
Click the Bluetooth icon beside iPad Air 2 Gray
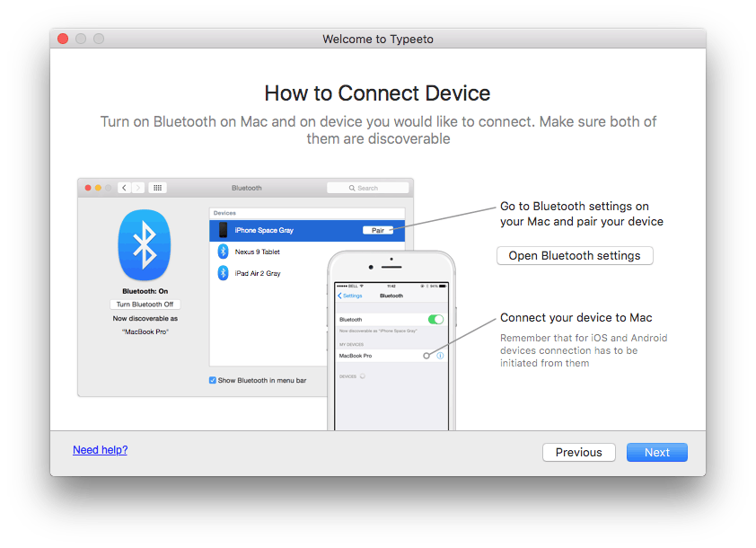(x=223, y=273)
